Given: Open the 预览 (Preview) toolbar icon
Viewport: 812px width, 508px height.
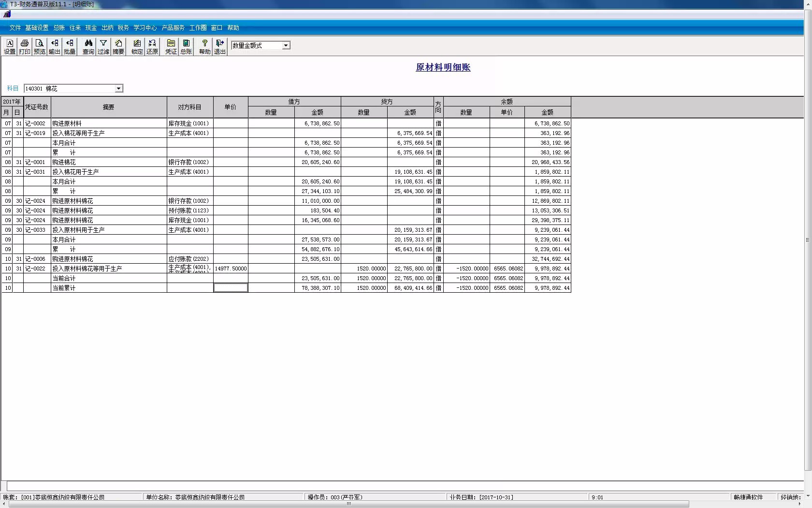Looking at the screenshot, I should (40, 47).
